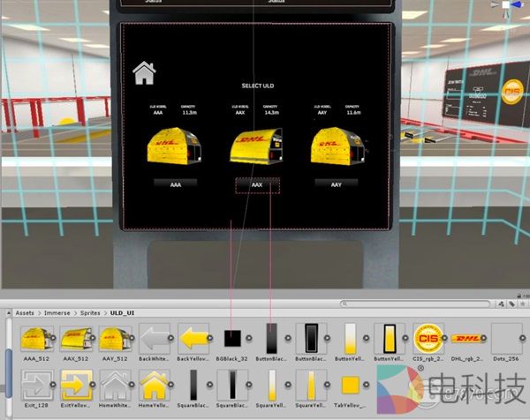Go to Assets in the breadcrumb path

click(25, 312)
